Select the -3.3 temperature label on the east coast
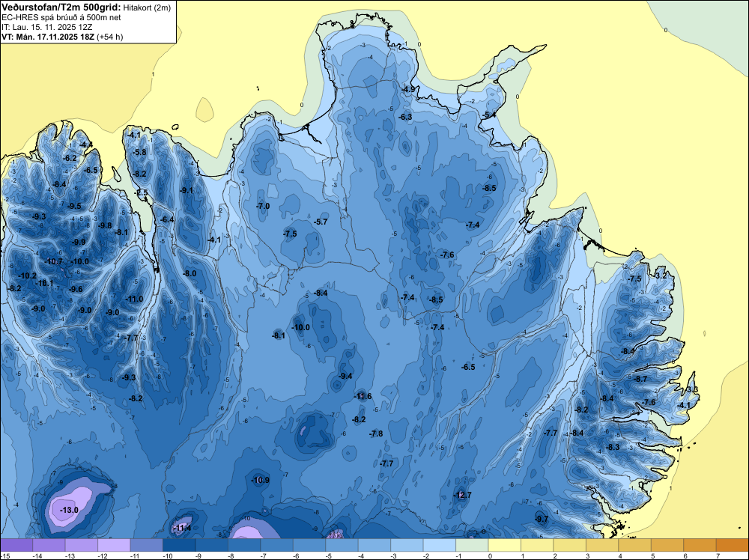This screenshot has height=560, width=749. click(692, 389)
